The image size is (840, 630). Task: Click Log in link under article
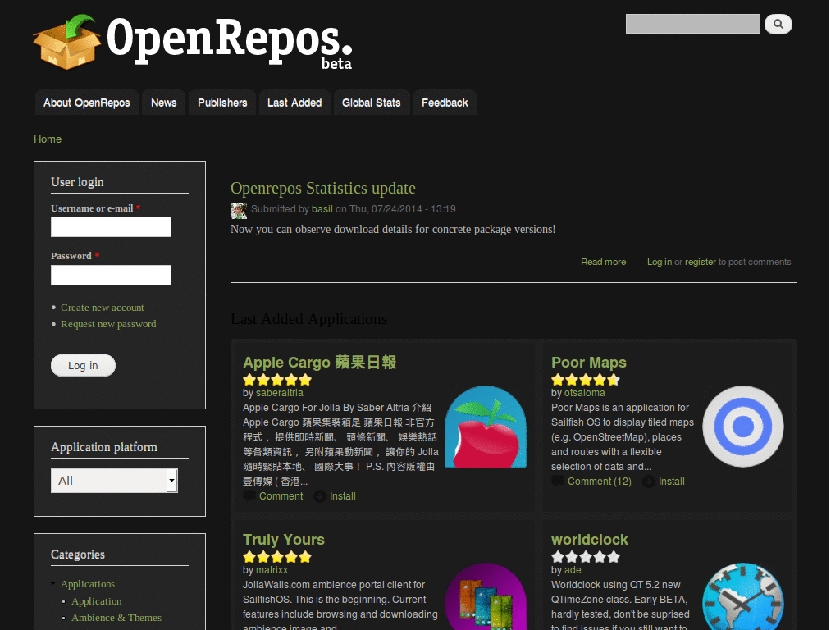pyautogui.click(x=659, y=262)
